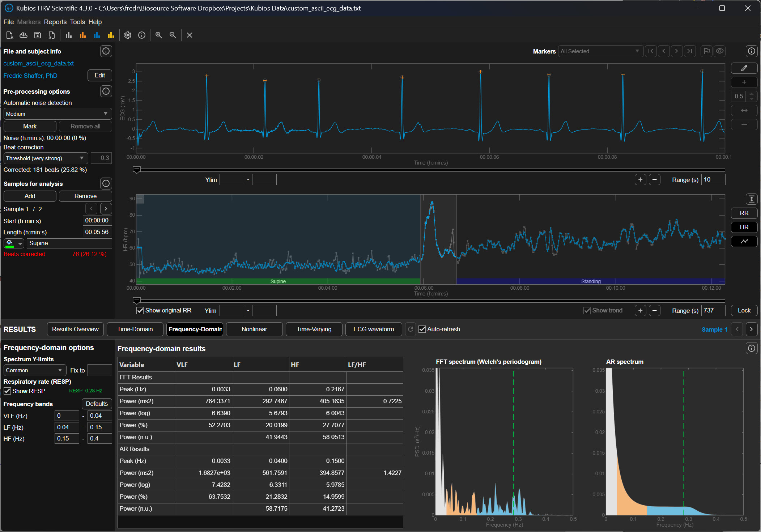Click the save results disk icon
This screenshot has width=761, height=532.
coord(37,35)
